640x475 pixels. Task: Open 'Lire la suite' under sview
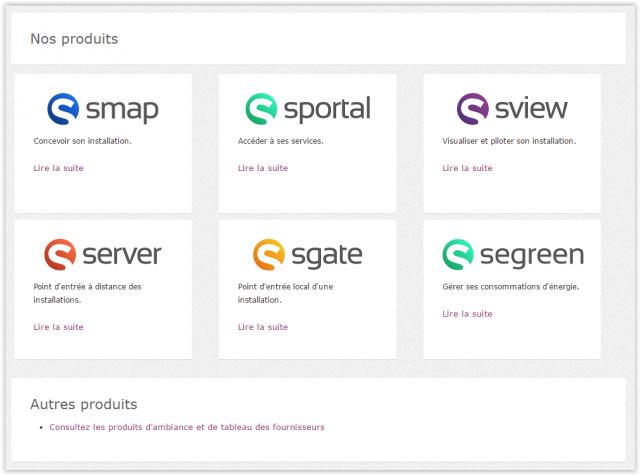point(467,168)
